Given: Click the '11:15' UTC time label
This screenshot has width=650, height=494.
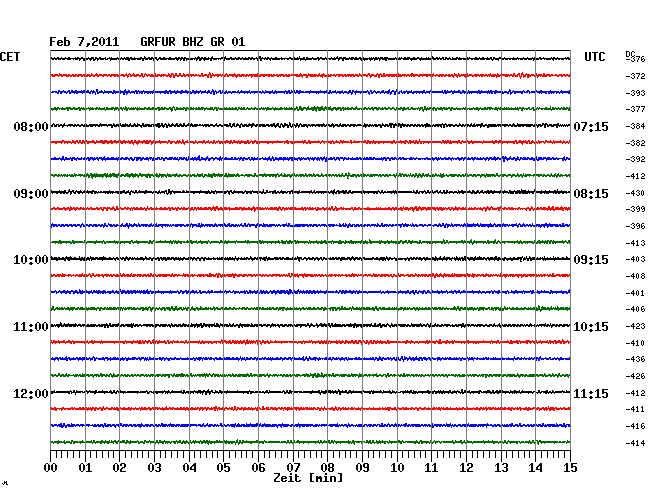Looking at the screenshot, I should pyautogui.click(x=591, y=393).
